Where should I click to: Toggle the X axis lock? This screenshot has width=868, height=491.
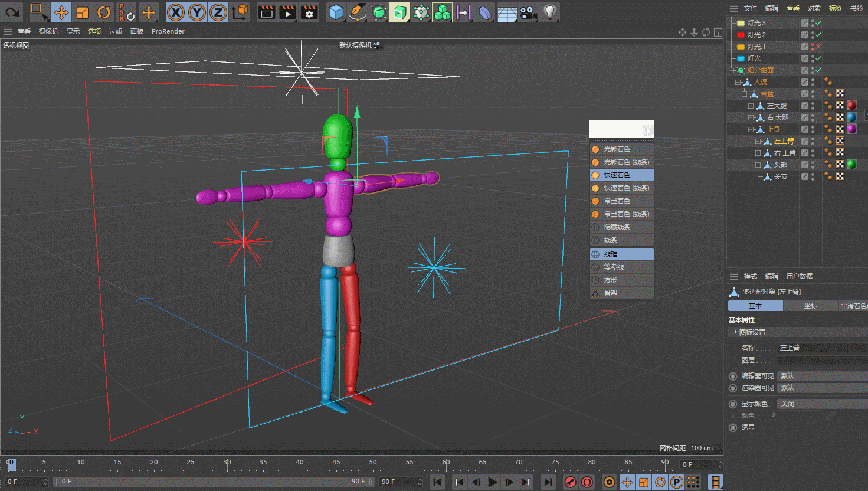coord(175,12)
